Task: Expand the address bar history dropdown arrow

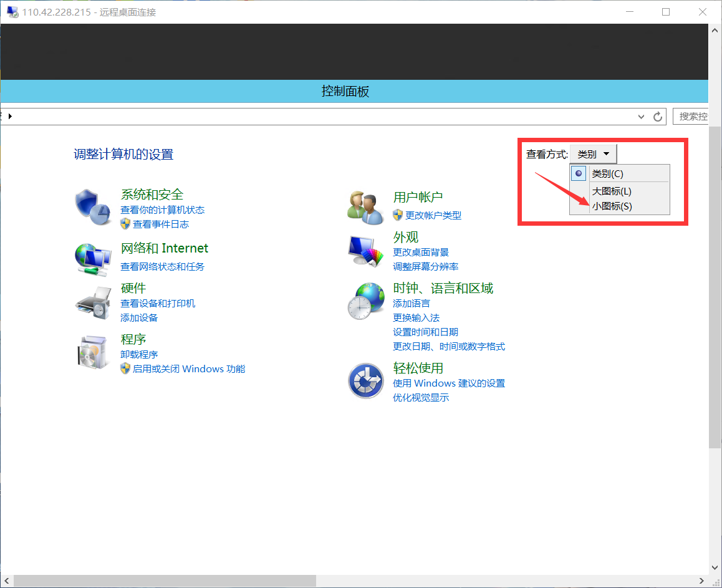Action: click(x=642, y=117)
